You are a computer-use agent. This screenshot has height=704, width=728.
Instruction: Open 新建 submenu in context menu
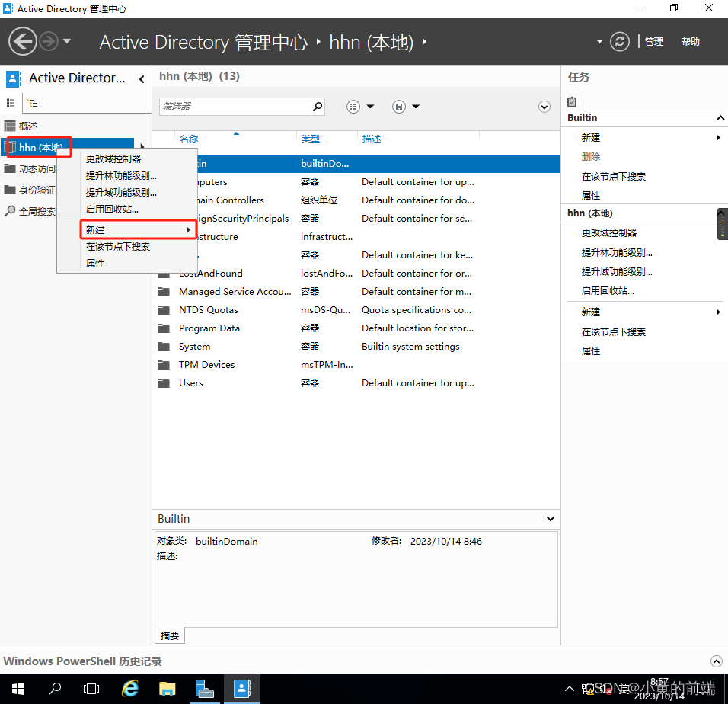pos(139,229)
